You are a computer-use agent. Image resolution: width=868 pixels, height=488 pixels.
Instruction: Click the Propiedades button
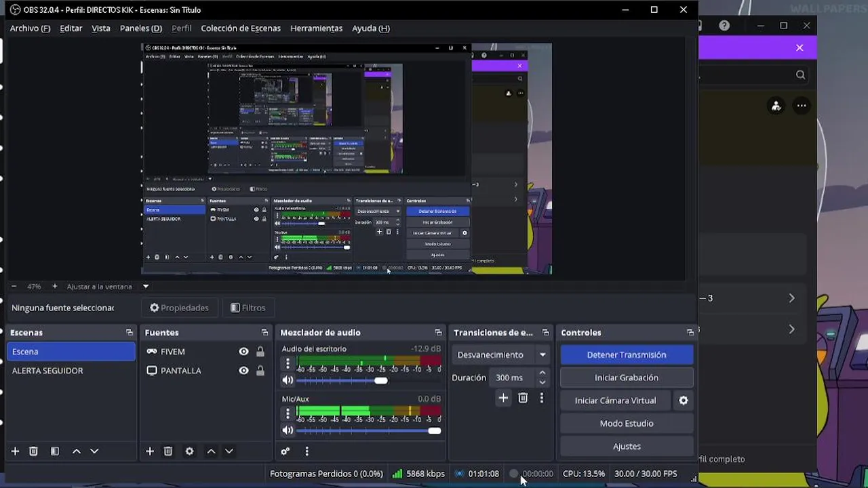179,308
